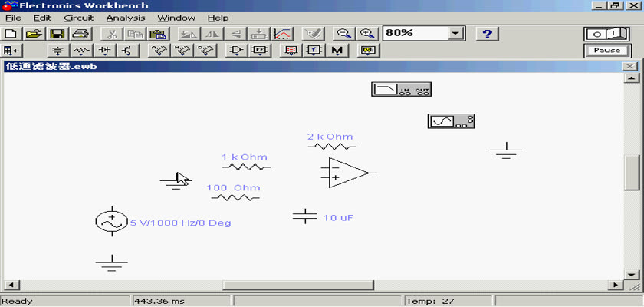Save the circuit with floppy icon
644x307 pixels.
[x=58, y=34]
